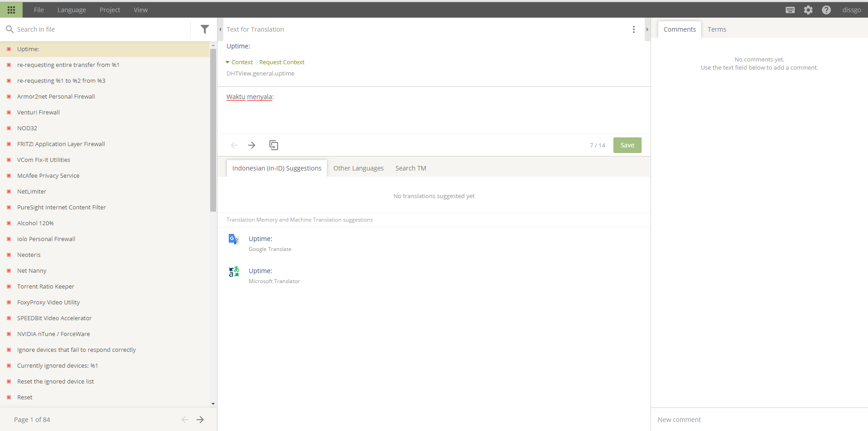
Task: Open the Project menu
Action: coord(110,10)
